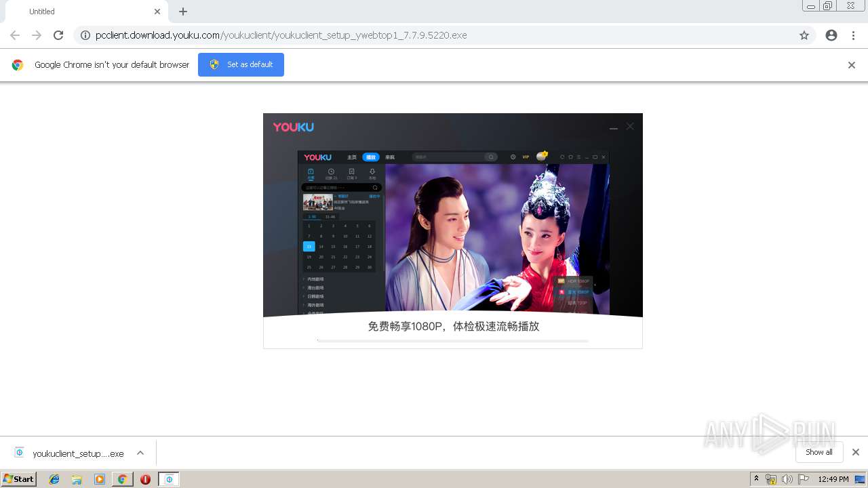Restore down the Chrome window
This screenshot has height=488, width=868.
pyautogui.click(x=828, y=6)
